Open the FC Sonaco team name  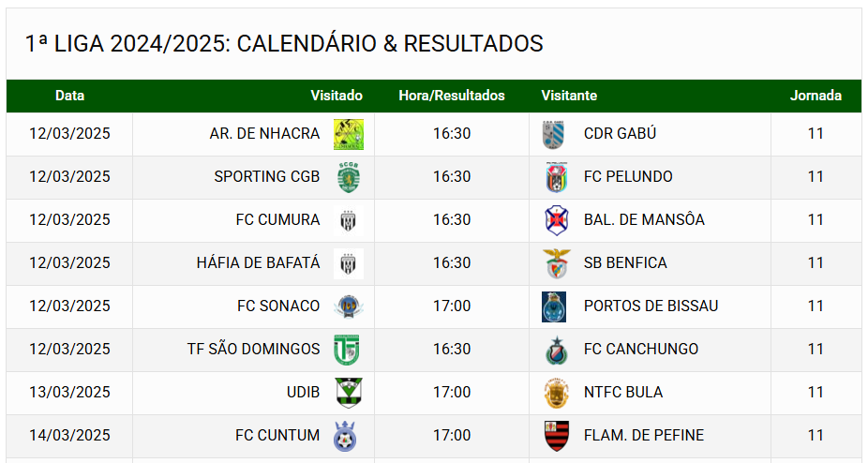pyautogui.click(x=278, y=306)
